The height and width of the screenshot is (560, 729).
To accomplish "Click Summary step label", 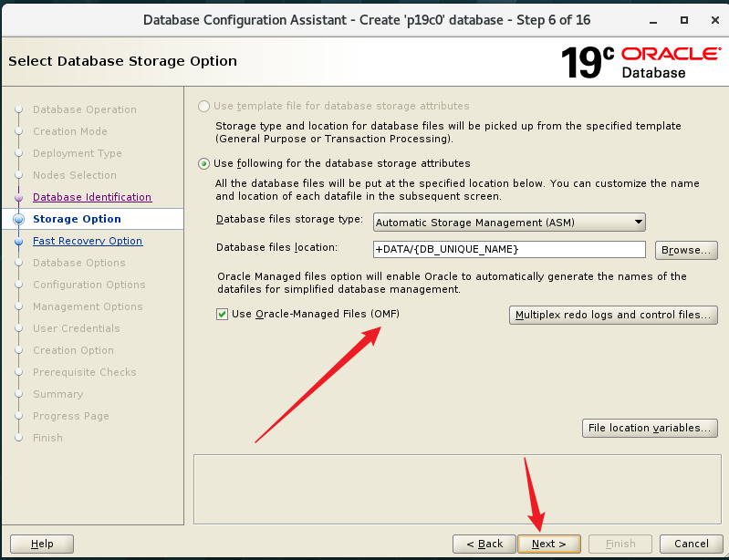I will click(57, 394).
